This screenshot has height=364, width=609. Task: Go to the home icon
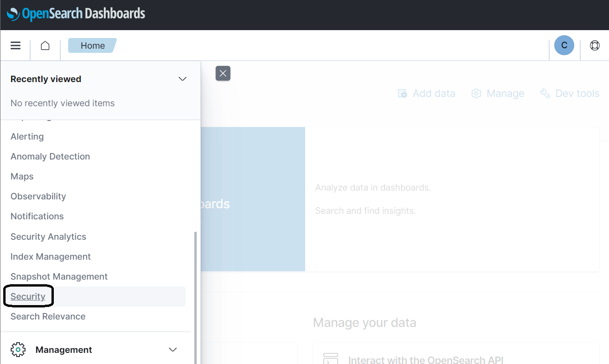coord(45,45)
